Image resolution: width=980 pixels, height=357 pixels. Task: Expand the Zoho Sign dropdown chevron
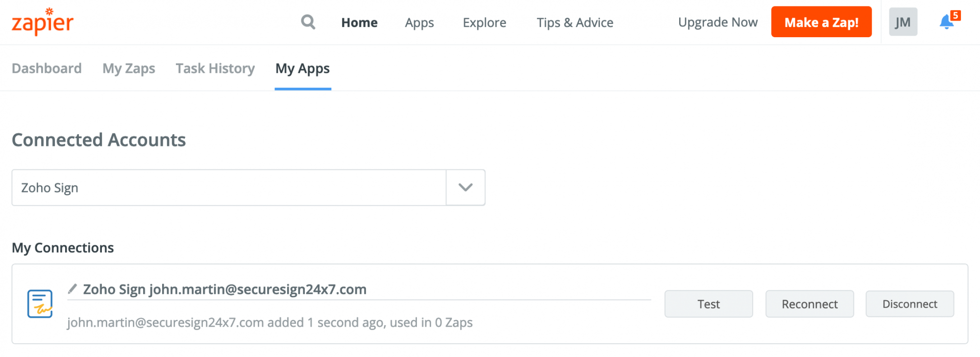465,188
